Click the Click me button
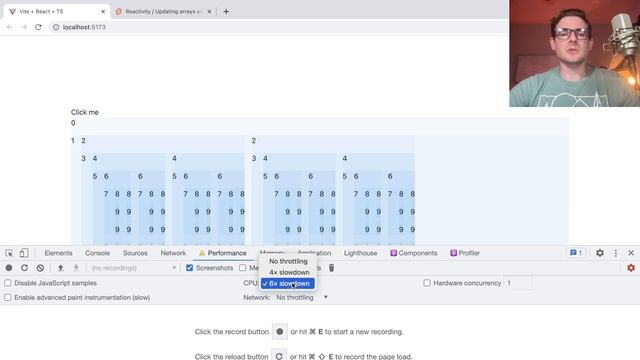The width and height of the screenshot is (640, 360). pos(85,112)
